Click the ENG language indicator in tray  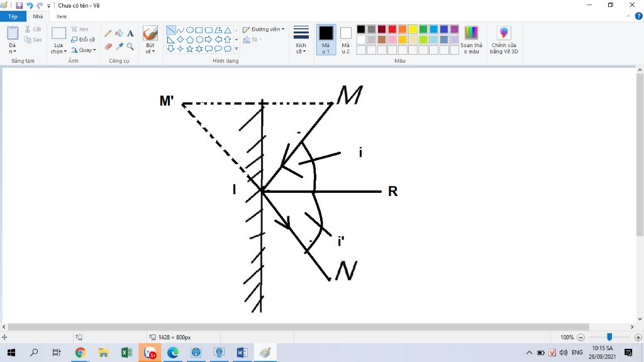pyautogui.click(x=577, y=353)
